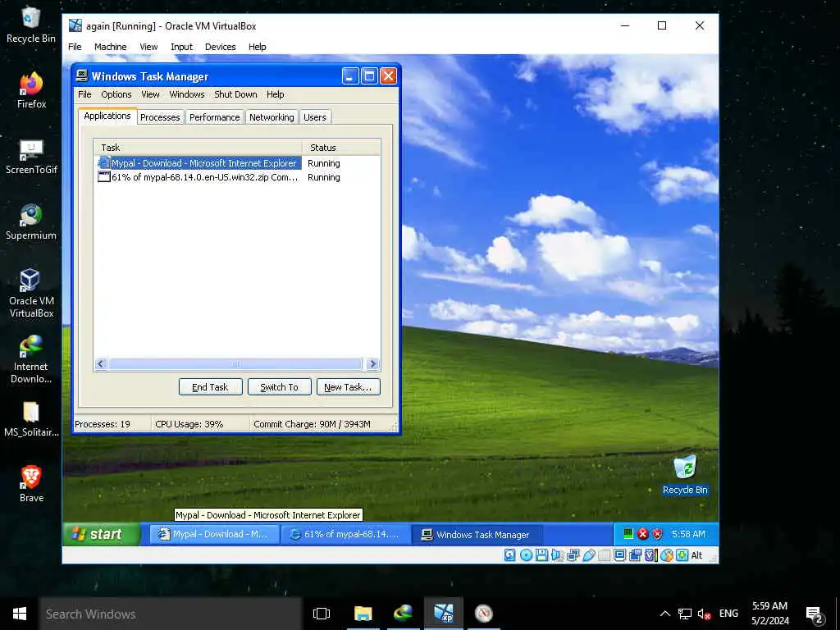Viewport: 840px width, 630px height.
Task: Click the recording indicator in VirtualBox status bar
Action: (x=636, y=555)
